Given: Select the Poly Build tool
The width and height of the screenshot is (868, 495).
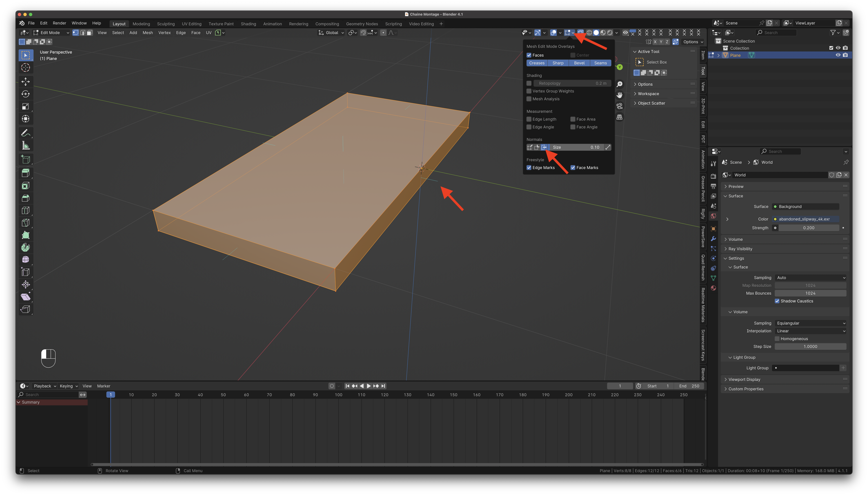Looking at the screenshot, I should click(25, 235).
